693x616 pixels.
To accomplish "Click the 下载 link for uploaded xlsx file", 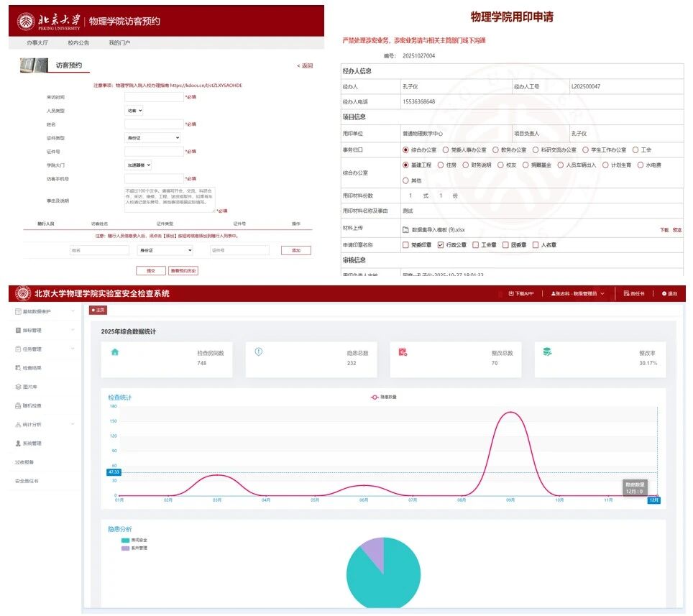I will pos(664,230).
